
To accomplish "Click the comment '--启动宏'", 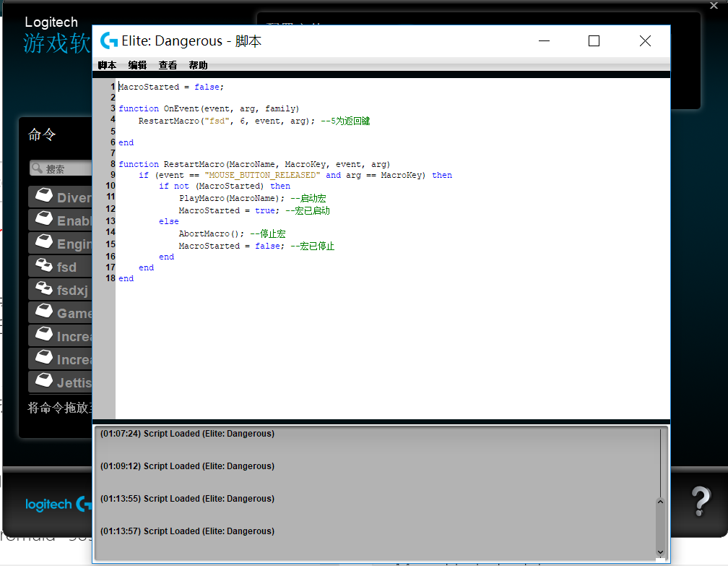I will [308, 198].
